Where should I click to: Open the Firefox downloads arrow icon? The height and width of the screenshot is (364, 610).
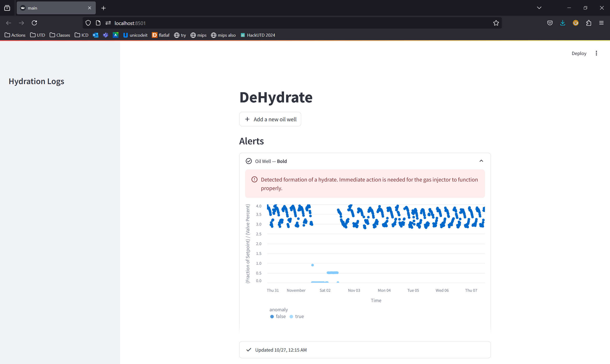(562, 23)
